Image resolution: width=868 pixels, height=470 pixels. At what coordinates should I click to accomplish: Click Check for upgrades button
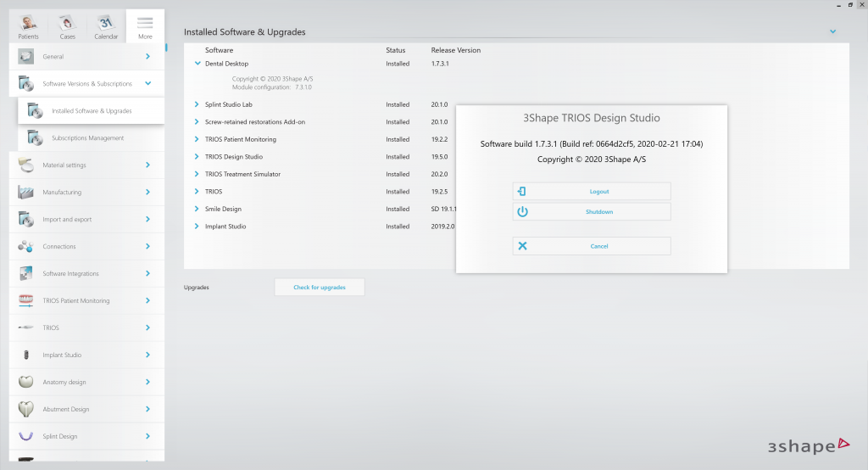click(320, 288)
